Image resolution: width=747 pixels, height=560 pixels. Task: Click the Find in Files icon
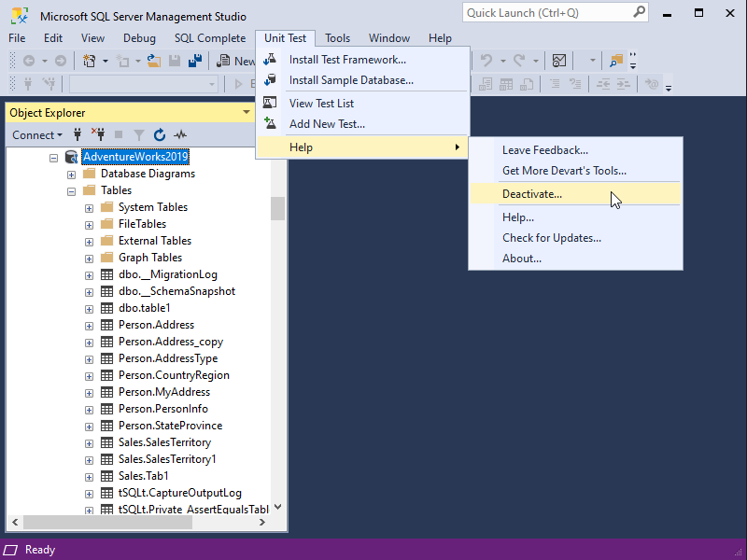(616, 61)
